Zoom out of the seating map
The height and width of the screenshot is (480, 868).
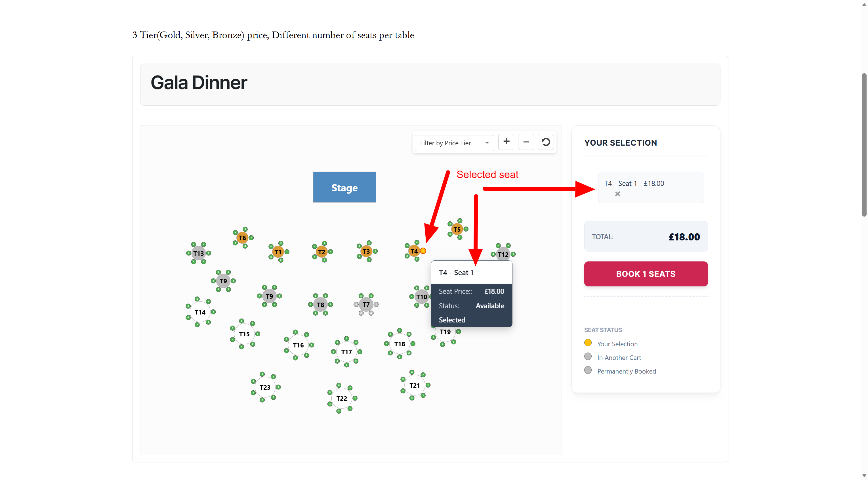coord(526,142)
